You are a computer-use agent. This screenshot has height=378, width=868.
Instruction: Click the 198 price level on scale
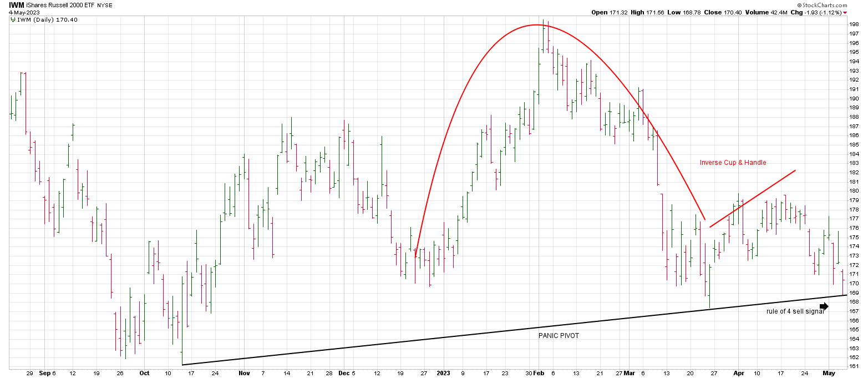click(x=855, y=24)
